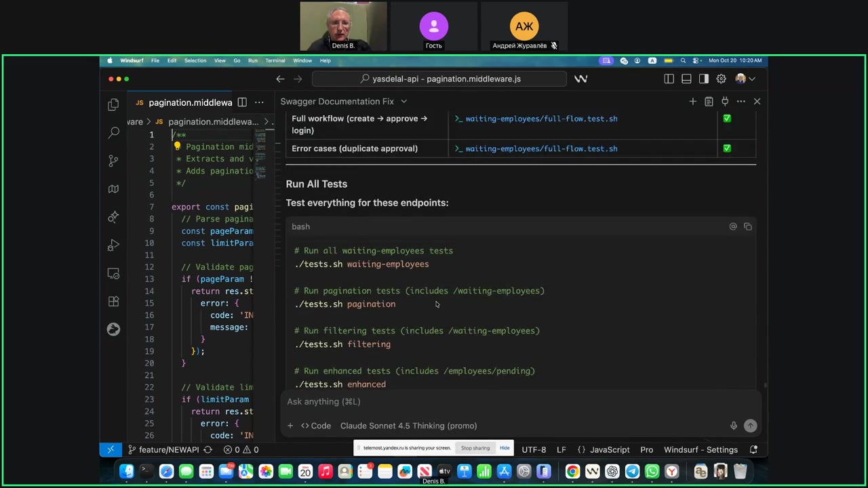868x488 pixels.
Task: Open the Extensions view icon
Action: point(113,301)
